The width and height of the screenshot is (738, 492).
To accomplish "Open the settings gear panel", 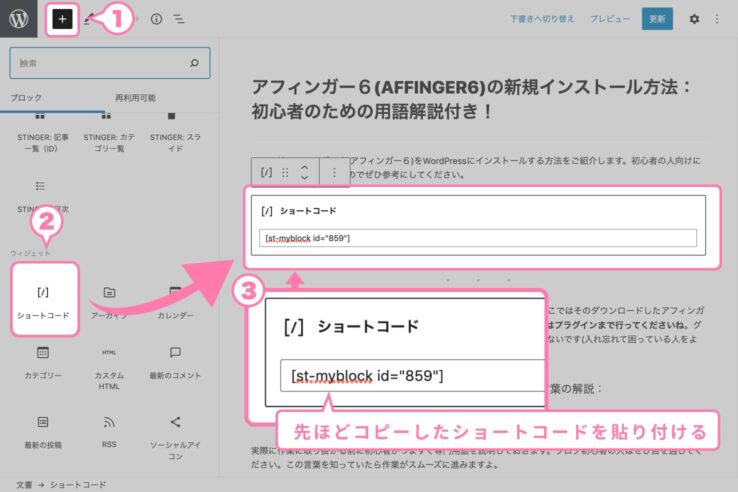I will coord(694,19).
